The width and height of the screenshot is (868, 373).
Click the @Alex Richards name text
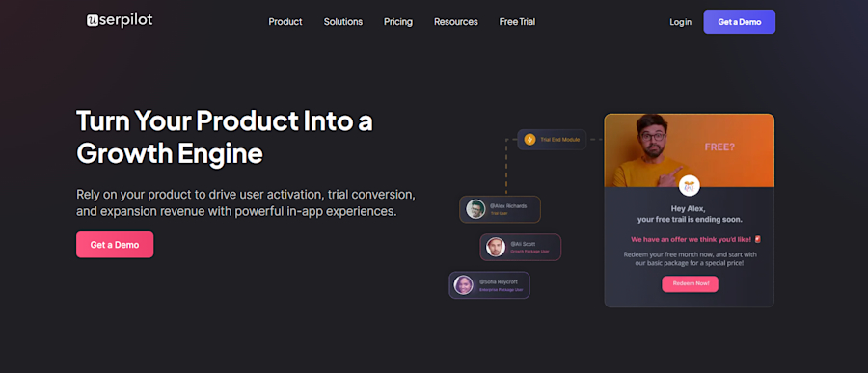(x=508, y=206)
